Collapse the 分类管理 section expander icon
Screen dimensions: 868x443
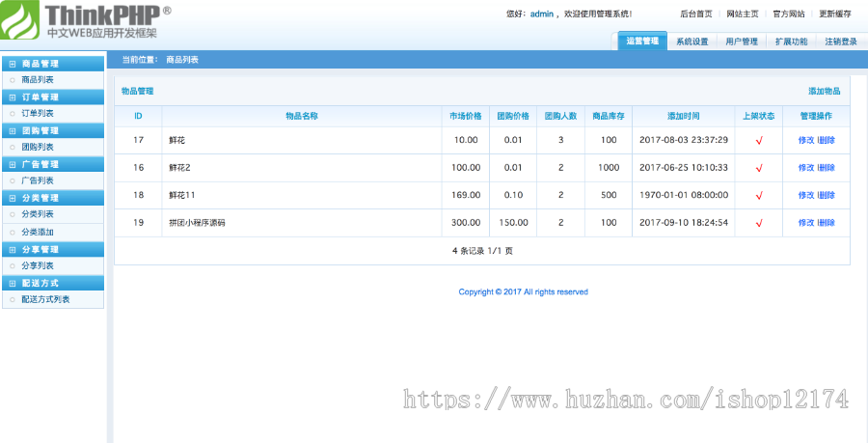(13, 198)
